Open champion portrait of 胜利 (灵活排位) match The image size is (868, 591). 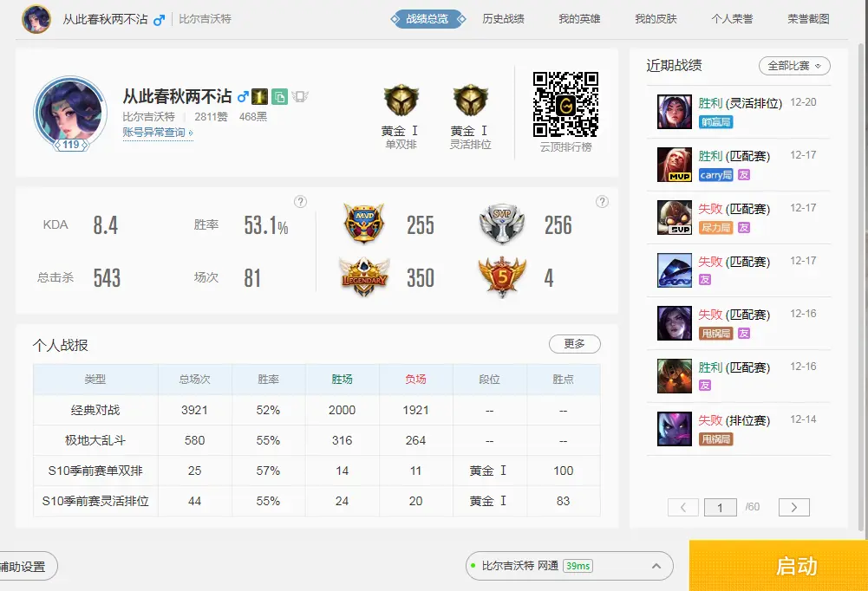[675, 112]
